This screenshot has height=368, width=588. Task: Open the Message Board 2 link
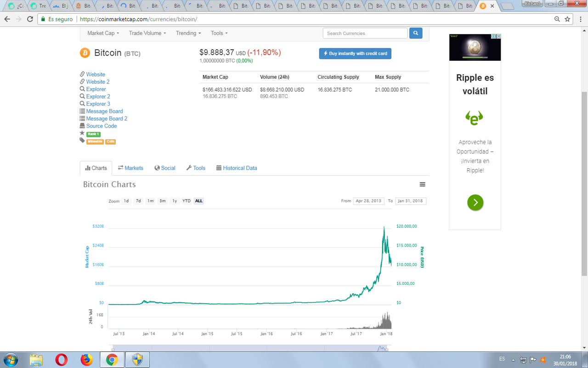[x=107, y=119]
